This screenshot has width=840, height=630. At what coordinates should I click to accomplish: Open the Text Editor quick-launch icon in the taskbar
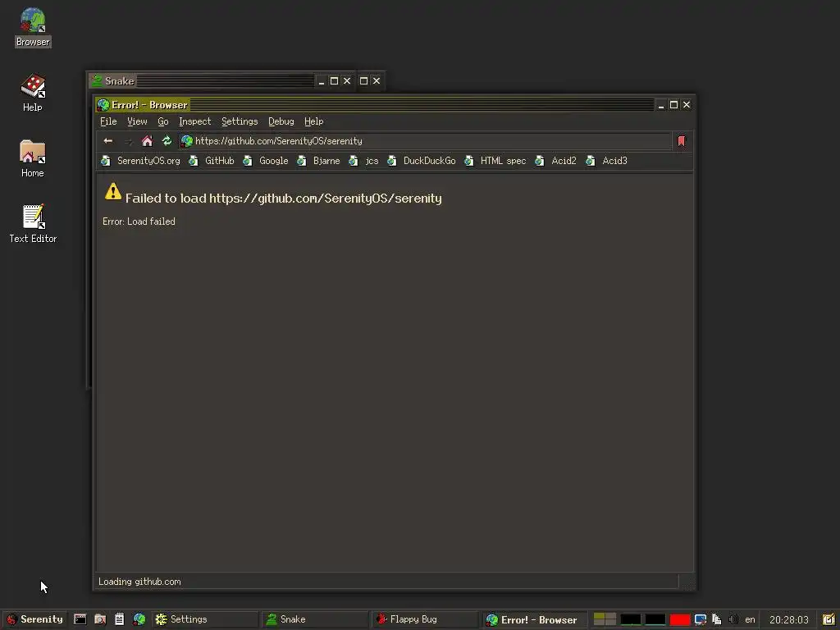120,619
